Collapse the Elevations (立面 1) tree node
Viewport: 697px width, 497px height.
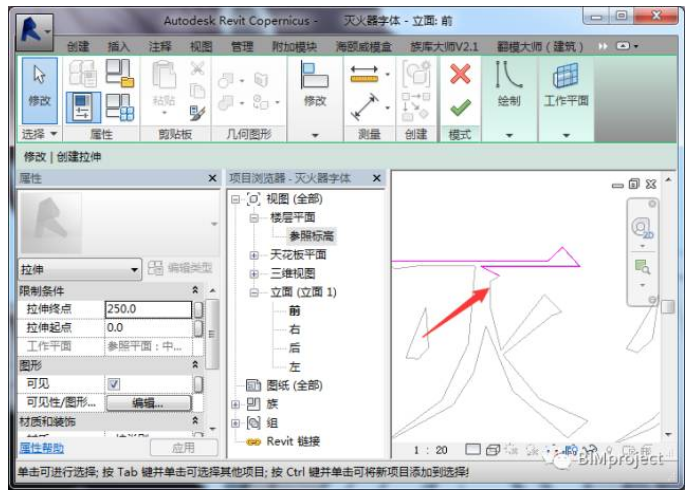[254, 293]
